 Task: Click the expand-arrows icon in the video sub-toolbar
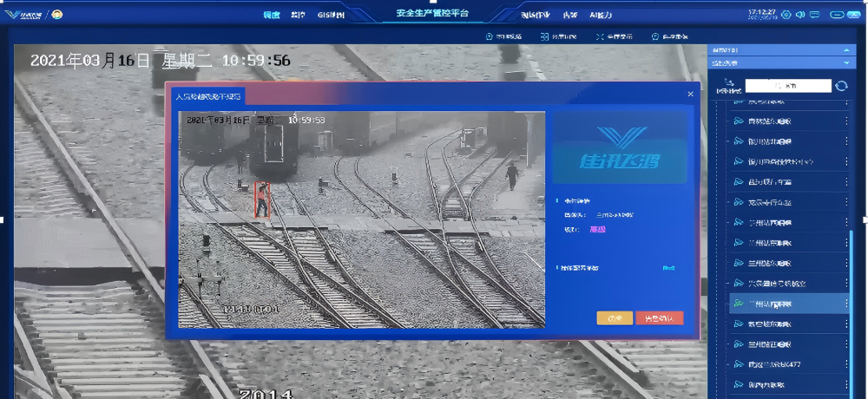(600, 36)
